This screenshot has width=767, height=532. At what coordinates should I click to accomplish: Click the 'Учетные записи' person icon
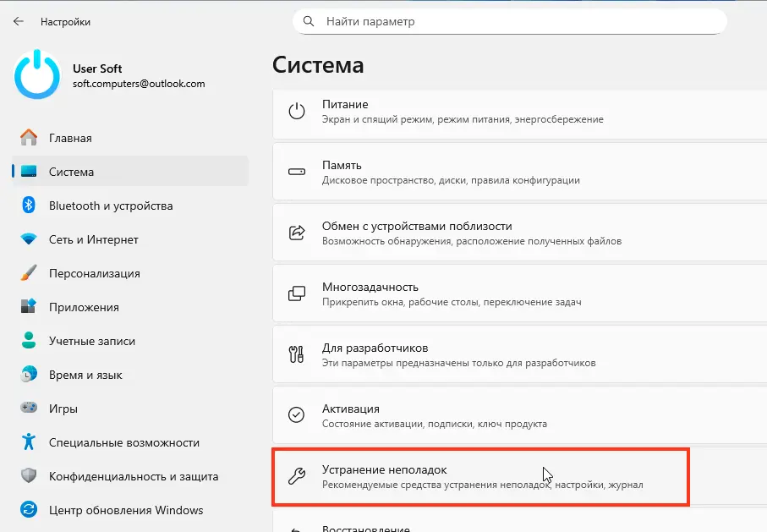[29, 341]
